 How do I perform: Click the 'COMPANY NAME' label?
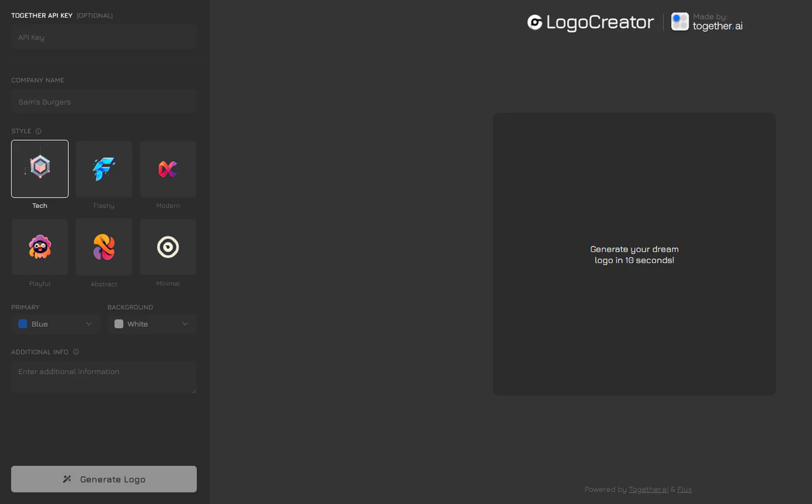[x=38, y=81]
